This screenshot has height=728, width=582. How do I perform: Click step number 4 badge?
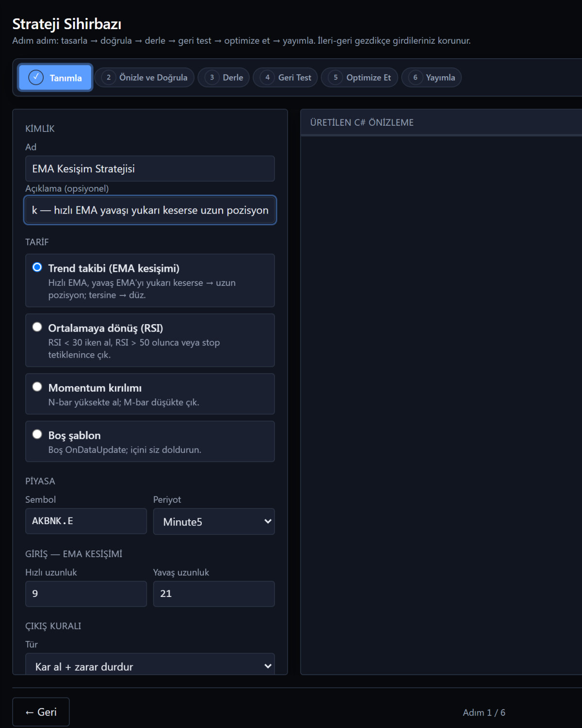click(x=267, y=78)
